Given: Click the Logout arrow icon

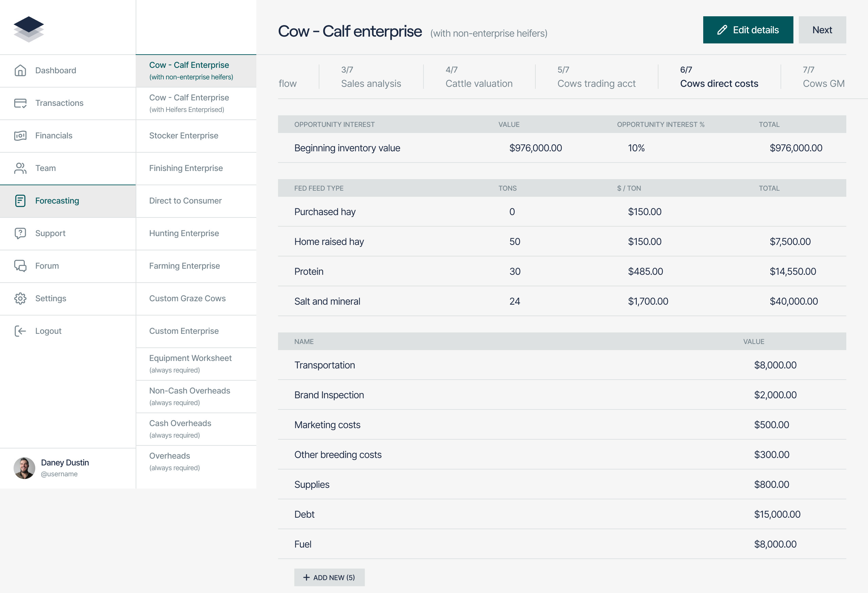Looking at the screenshot, I should point(20,331).
